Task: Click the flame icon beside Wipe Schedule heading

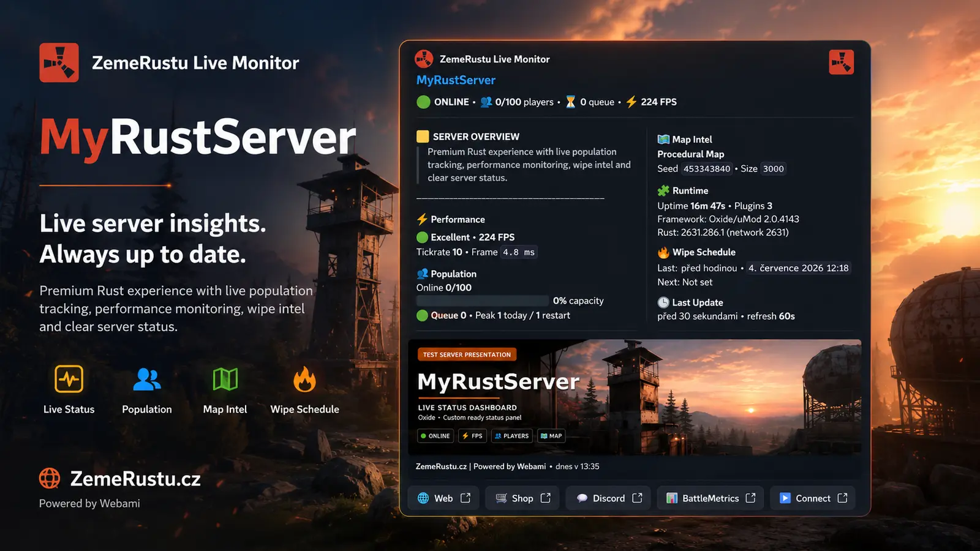Action: [x=663, y=252]
